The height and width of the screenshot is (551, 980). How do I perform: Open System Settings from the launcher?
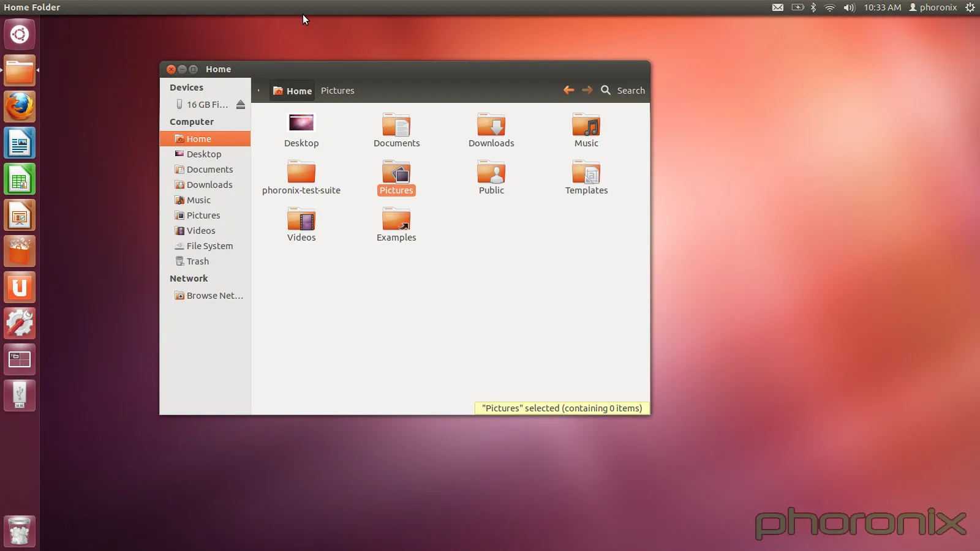pos(20,323)
